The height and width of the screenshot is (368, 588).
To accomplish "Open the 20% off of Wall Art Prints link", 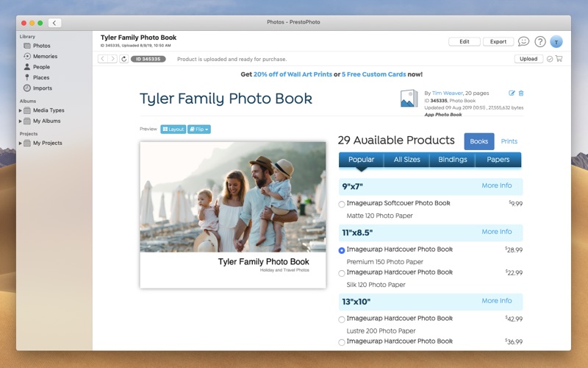I will (x=293, y=74).
